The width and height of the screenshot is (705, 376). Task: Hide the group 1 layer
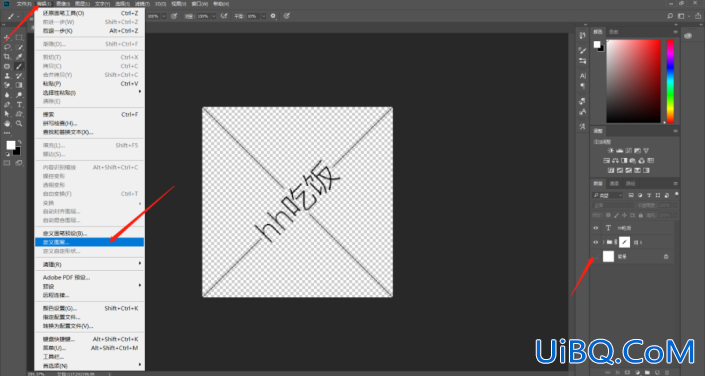click(x=596, y=242)
